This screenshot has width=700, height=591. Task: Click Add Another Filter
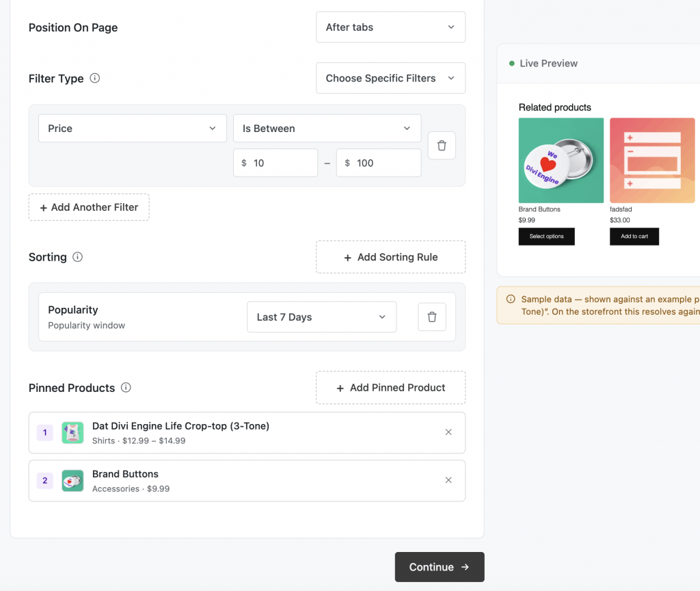89,207
